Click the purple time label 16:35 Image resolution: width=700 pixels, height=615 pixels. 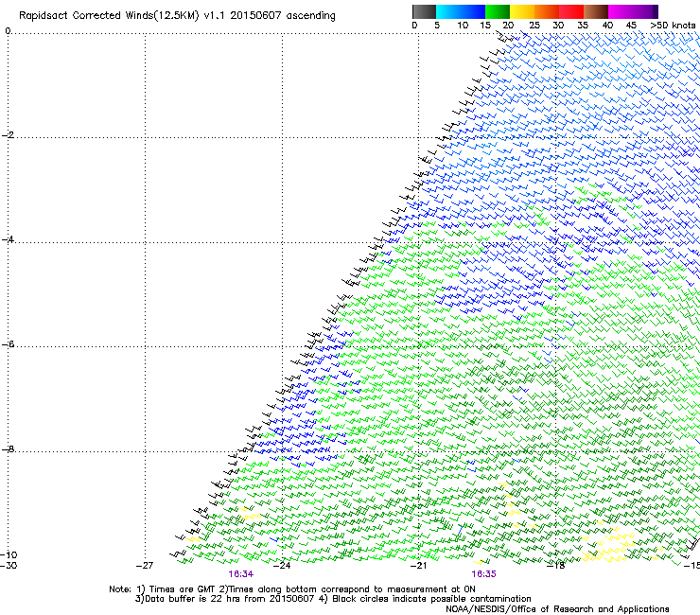tap(484, 574)
